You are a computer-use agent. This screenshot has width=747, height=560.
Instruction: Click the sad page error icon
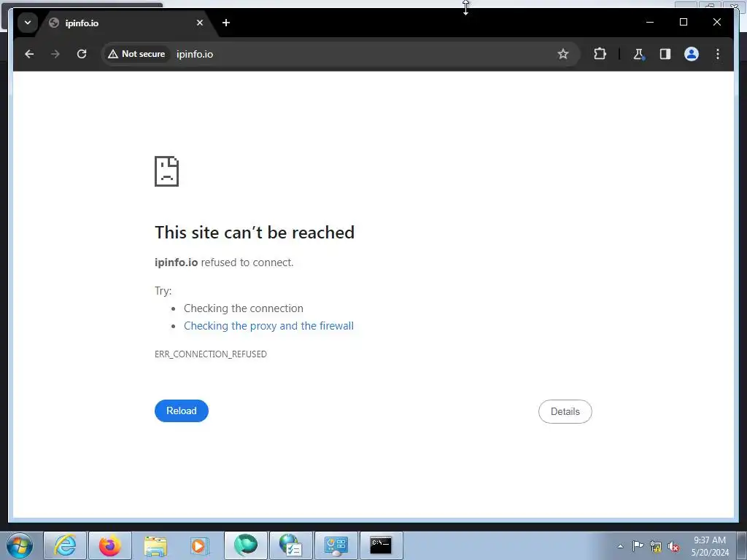point(167,171)
